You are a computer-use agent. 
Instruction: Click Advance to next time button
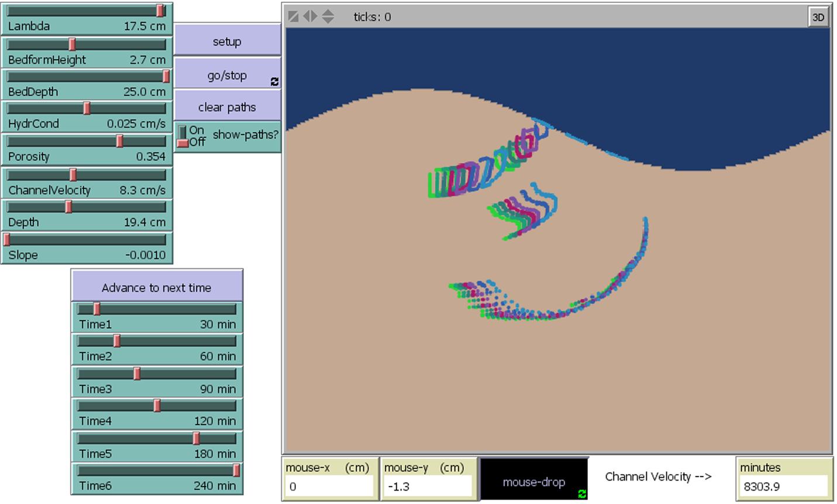click(157, 286)
